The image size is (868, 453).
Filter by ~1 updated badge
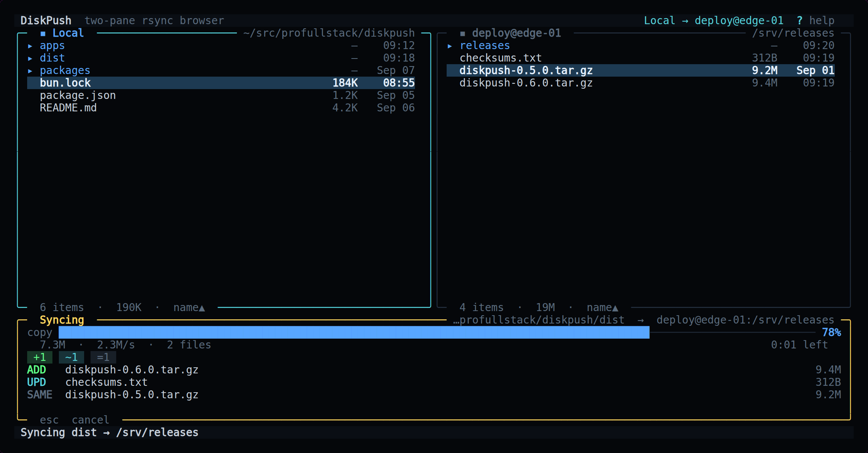(x=71, y=357)
